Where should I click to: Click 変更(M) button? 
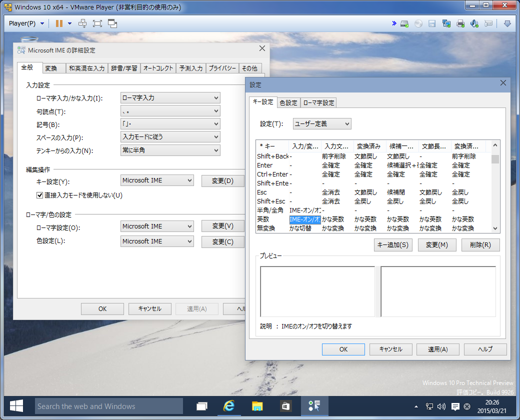[x=437, y=245]
